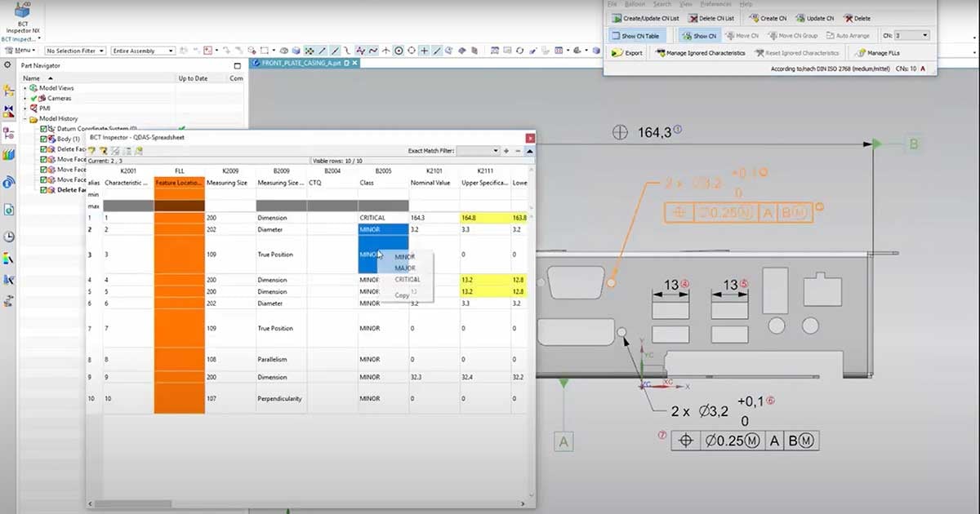Toggle the Show CN button
The height and width of the screenshot is (514, 980).
(x=698, y=36)
